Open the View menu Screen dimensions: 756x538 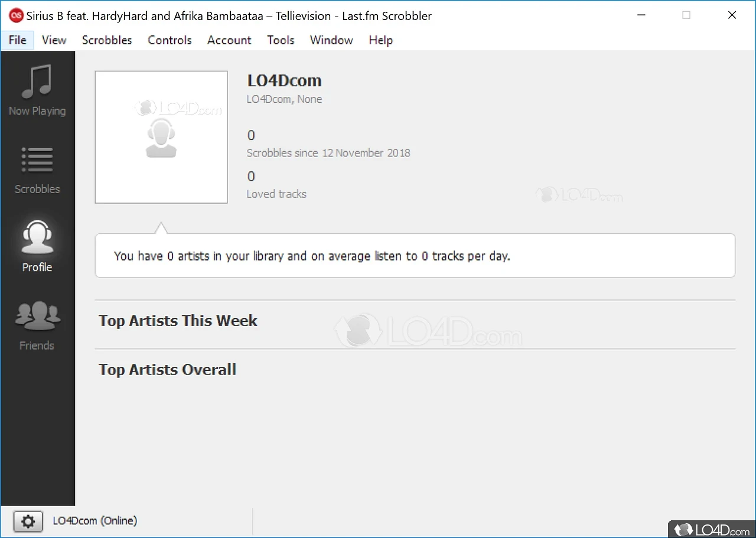54,40
